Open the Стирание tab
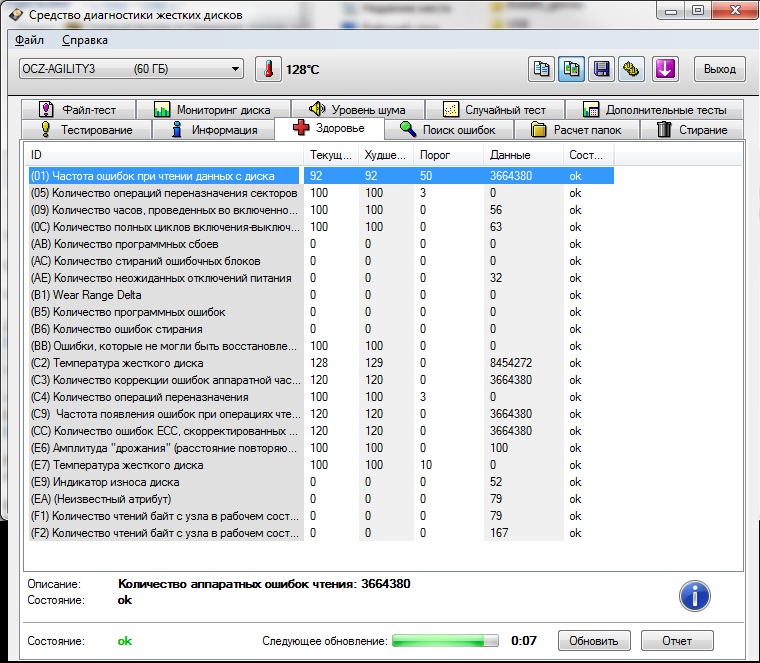Screen dimensions: 760x663 (x=692, y=130)
